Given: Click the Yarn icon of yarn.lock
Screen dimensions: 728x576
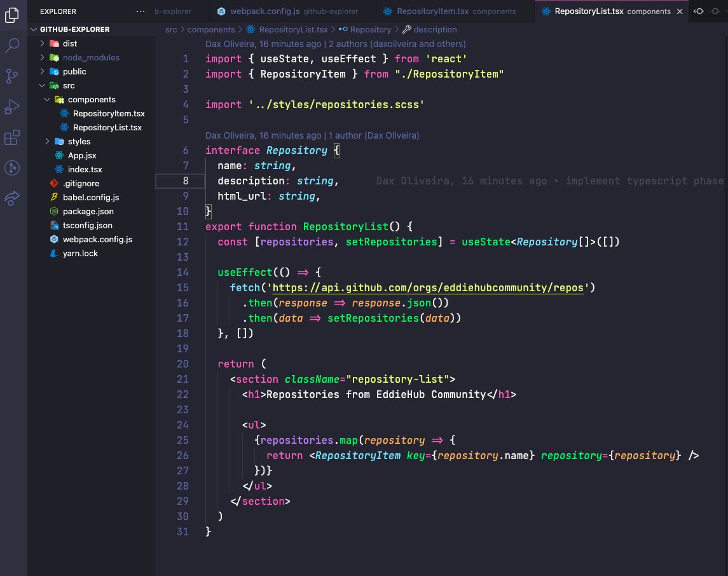Looking at the screenshot, I should click(54, 253).
